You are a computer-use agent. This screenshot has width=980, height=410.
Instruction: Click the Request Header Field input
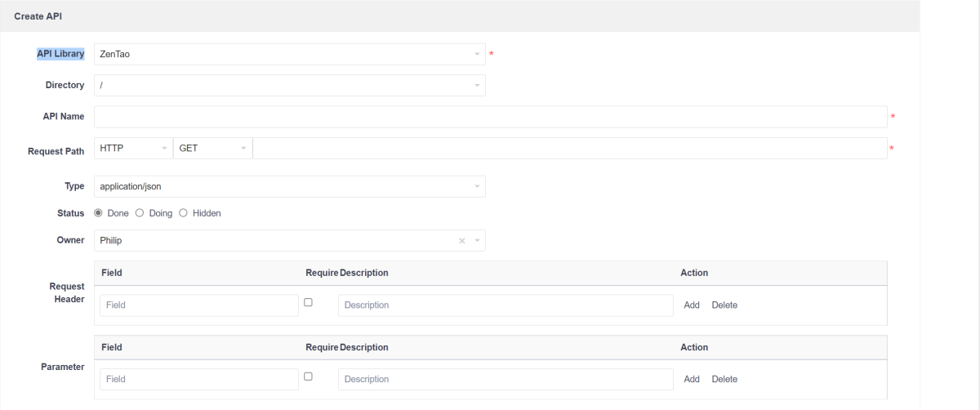[198, 305]
